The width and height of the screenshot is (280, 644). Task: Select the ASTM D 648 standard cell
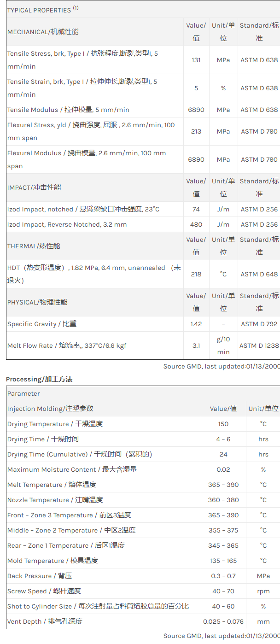(259, 274)
